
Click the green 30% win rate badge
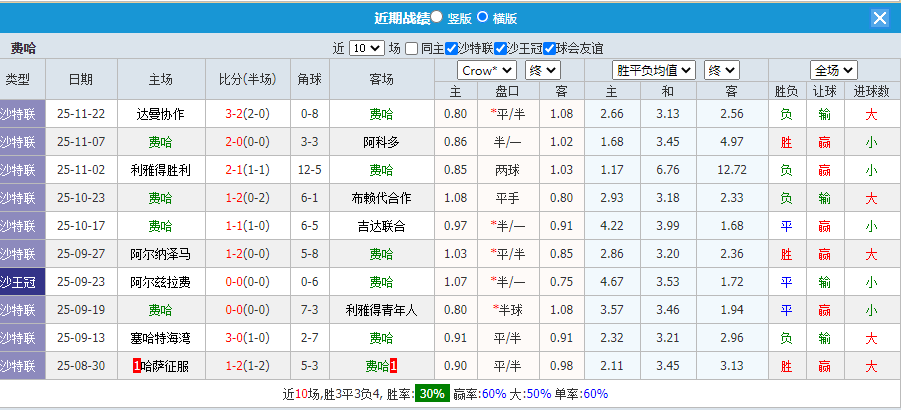tap(432, 394)
